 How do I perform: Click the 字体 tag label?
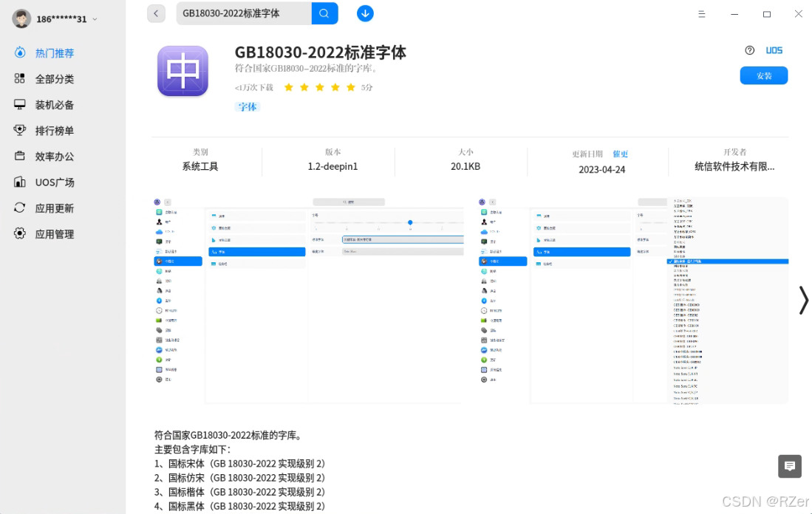pyautogui.click(x=248, y=106)
